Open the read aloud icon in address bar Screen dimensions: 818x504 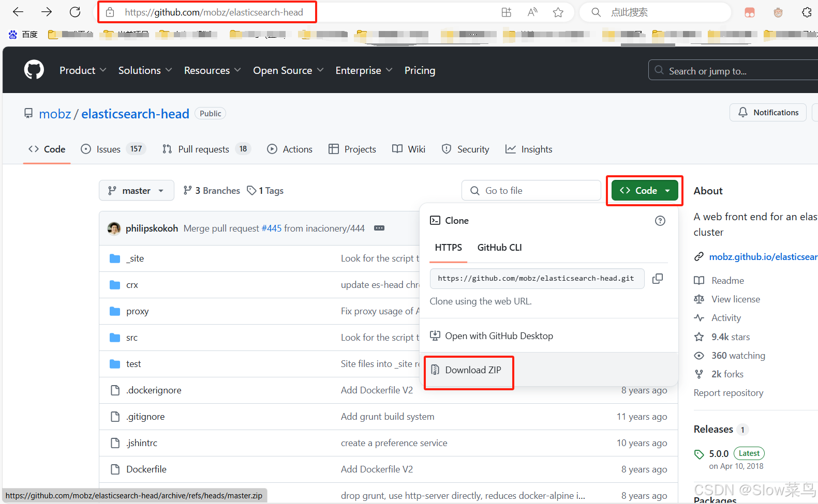[532, 12]
